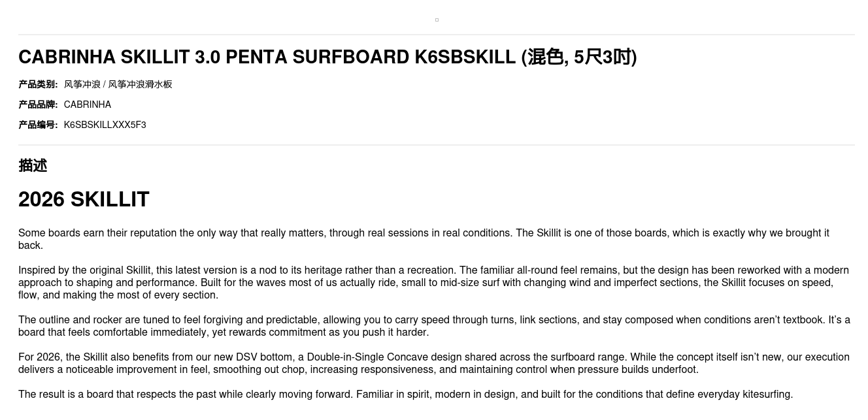Screen dimensions: 868x420
Task: Click the horizontal divider below product code
Action: tap(437, 145)
